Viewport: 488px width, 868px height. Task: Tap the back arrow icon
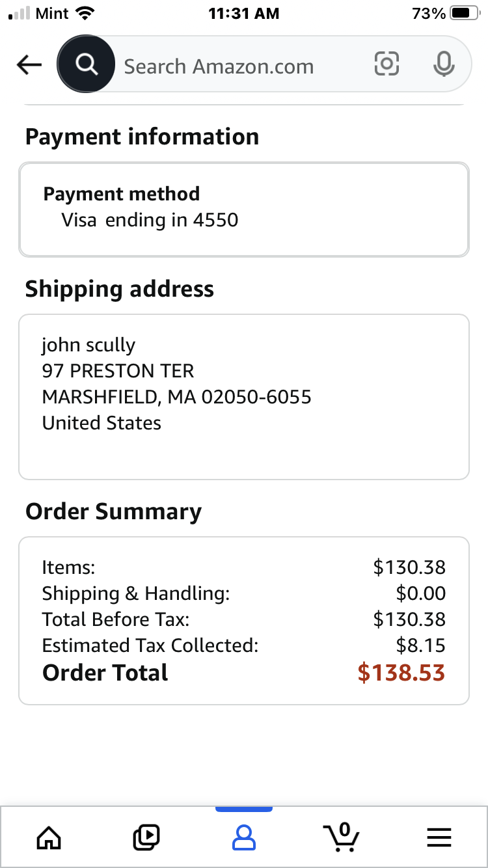pos(29,65)
